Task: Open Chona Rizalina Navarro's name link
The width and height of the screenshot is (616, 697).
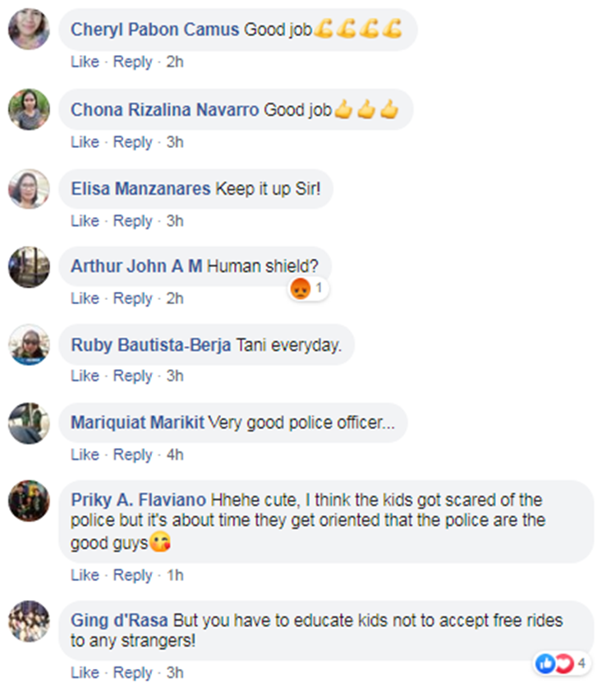Action: [x=165, y=110]
